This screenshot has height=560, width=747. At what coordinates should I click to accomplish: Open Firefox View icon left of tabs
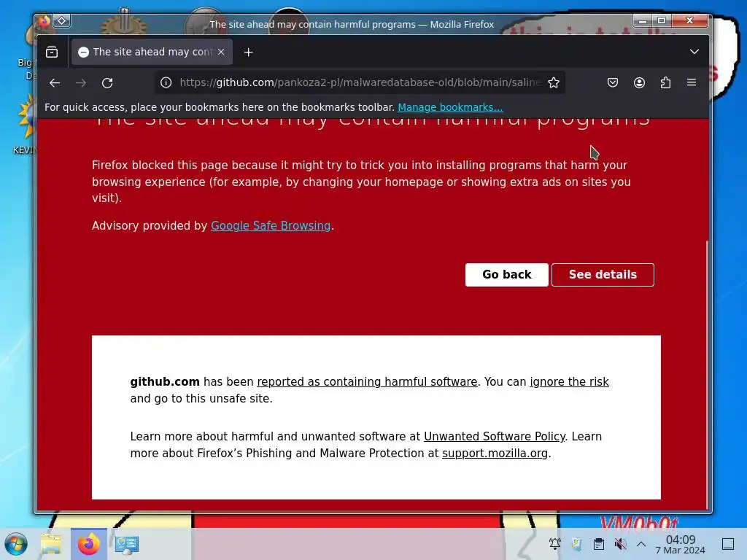click(x=52, y=52)
